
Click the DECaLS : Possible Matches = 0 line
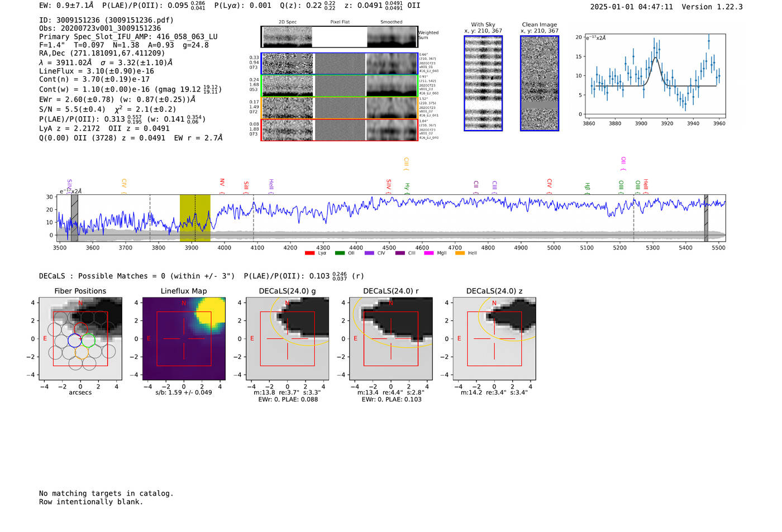(x=137, y=276)
